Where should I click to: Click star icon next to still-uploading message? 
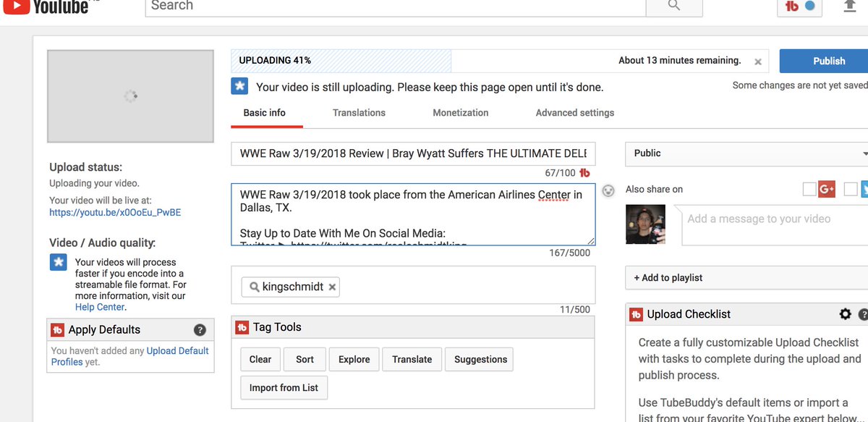pyautogui.click(x=239, y=87)
